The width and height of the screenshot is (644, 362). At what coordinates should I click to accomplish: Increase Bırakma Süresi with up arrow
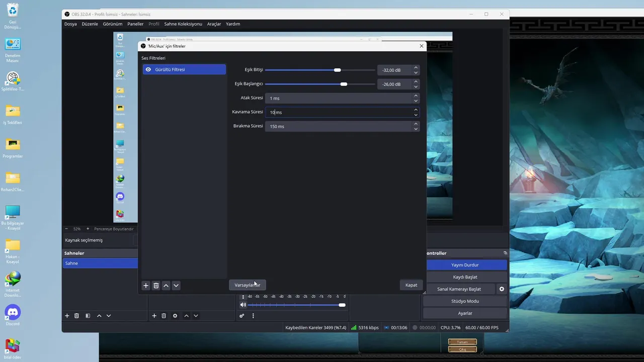pos(416,124)
